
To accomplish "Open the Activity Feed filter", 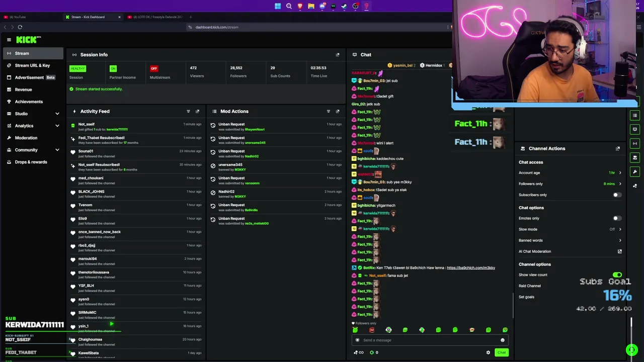I will point(188,112).
